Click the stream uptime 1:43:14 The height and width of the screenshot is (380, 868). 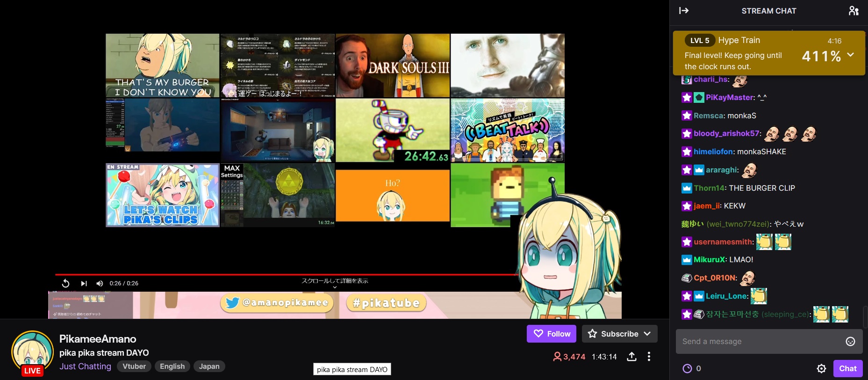[604, 357]
